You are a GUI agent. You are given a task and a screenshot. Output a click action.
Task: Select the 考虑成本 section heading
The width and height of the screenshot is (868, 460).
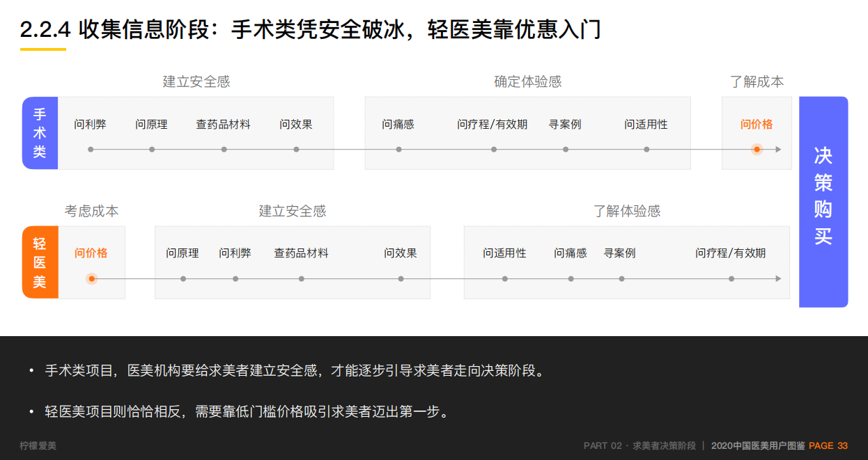pos(91,211)
